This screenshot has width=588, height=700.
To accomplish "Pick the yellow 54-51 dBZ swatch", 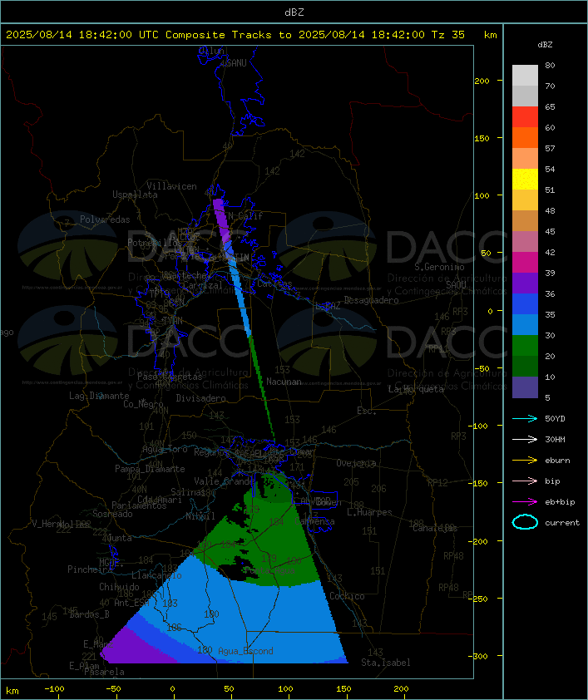I will [x=525, y=180].
